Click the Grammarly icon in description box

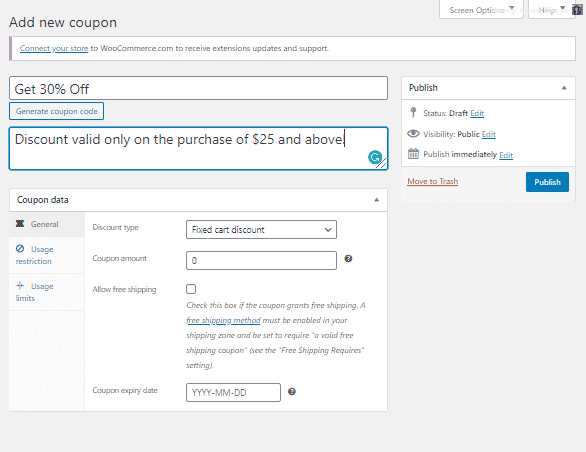pos(375,157)
